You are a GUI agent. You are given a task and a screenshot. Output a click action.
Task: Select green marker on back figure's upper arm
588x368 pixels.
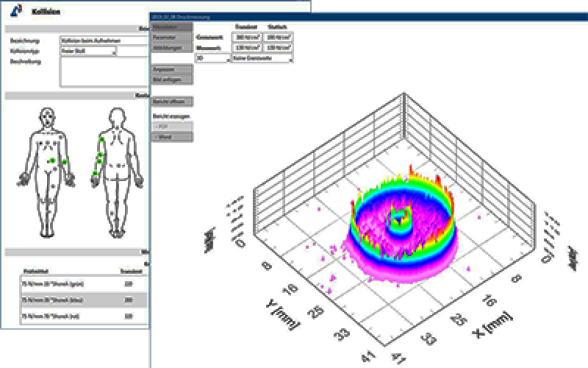tap(101, 139)
